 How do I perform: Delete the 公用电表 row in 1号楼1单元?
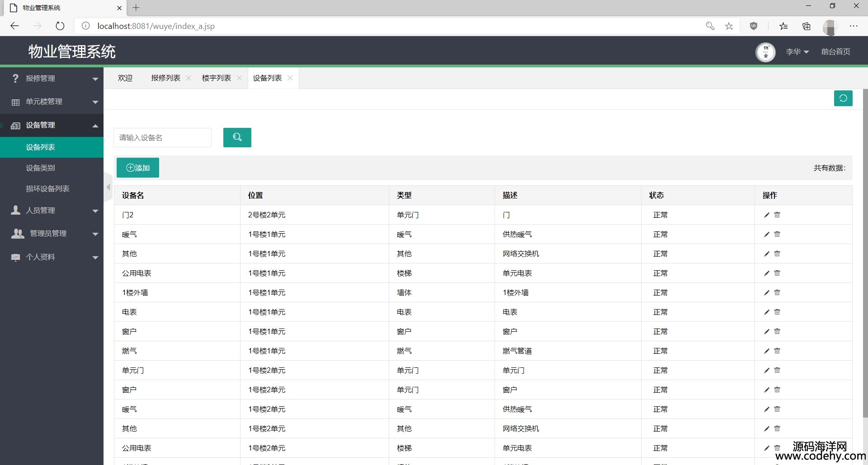(x=777, y=273)
